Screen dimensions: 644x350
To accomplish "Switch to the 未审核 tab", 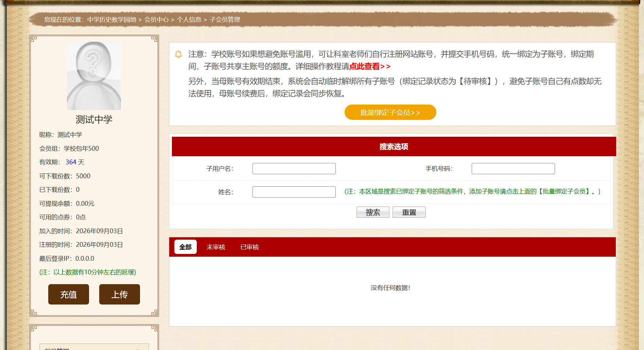I will tap(216, 247).
